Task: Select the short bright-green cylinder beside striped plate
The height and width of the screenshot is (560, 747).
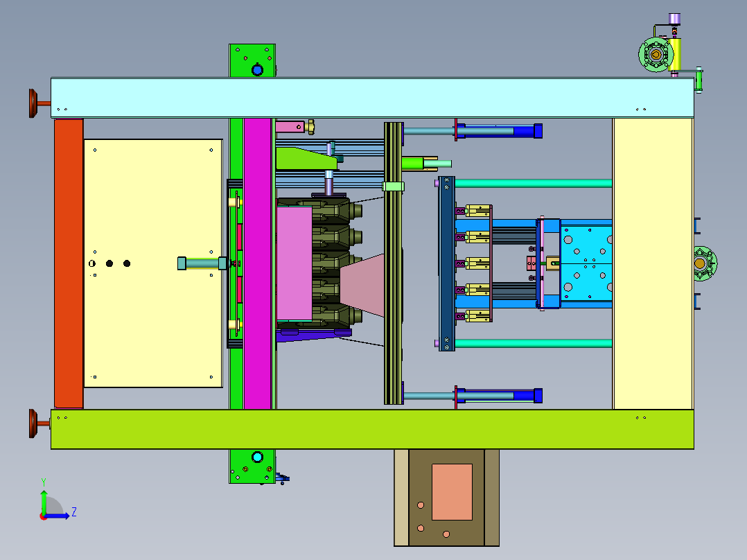Action: click(412, 164)
